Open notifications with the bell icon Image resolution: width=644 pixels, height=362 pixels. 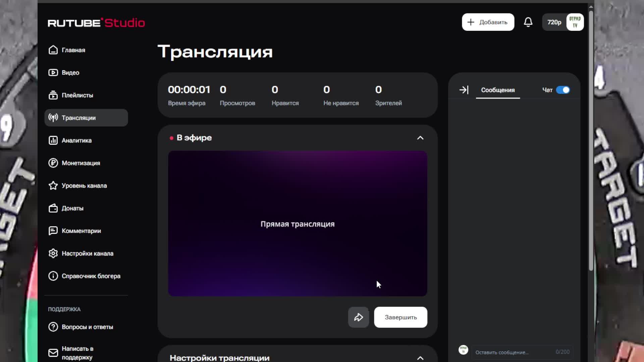(x=528, y=22)
